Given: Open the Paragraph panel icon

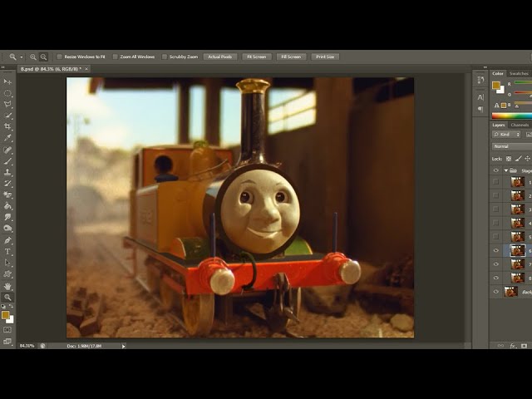Looking at the screenshot, I should click(x=480, y=109).
